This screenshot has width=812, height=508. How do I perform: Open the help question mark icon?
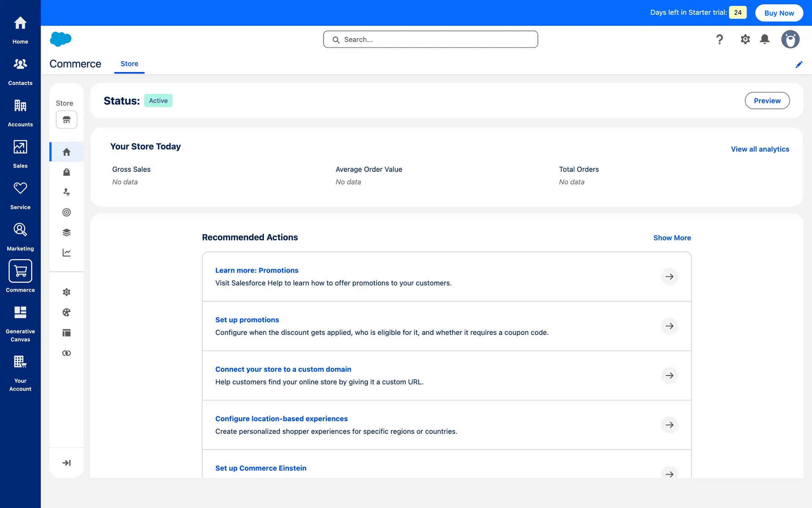pyautogui.click(x=719, y=39)
